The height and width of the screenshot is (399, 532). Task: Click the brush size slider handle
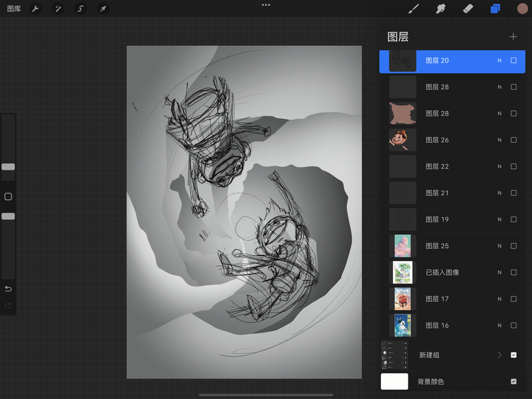click(8, 167)
